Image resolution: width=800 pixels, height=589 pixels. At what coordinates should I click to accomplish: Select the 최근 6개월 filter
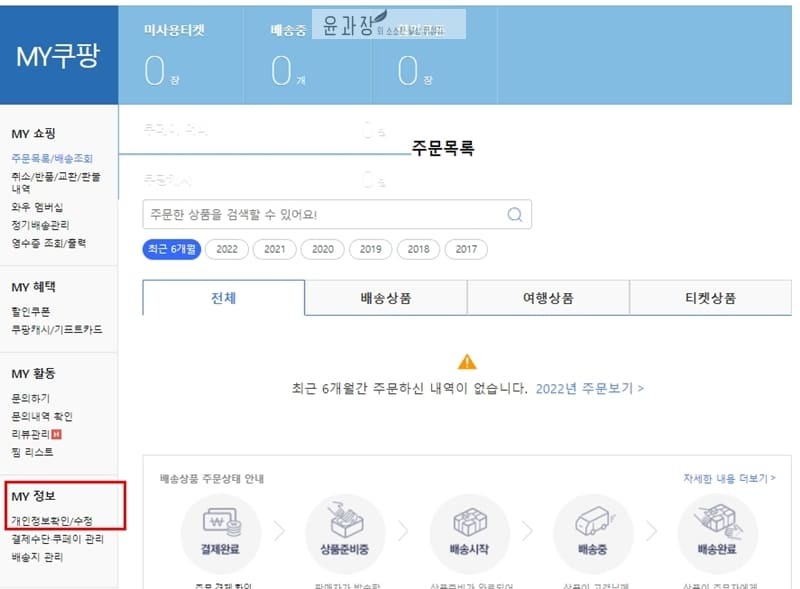click(171, 249)
